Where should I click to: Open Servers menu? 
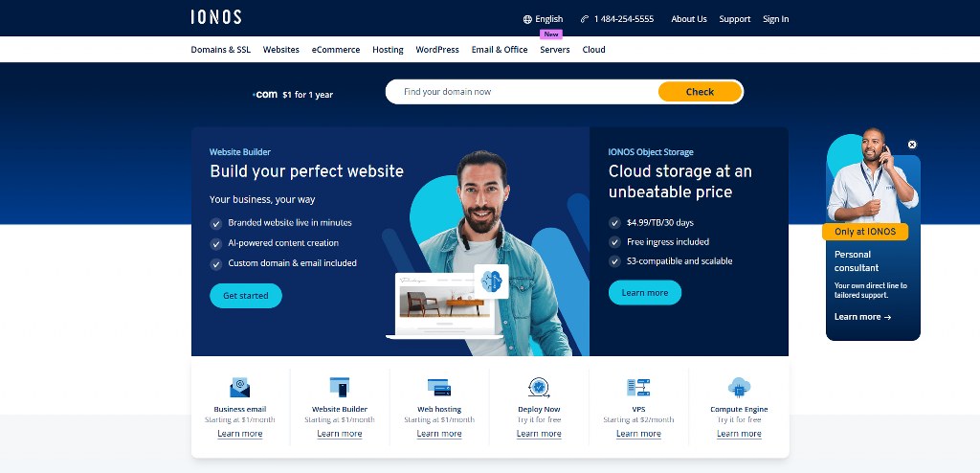coord(554,50)
